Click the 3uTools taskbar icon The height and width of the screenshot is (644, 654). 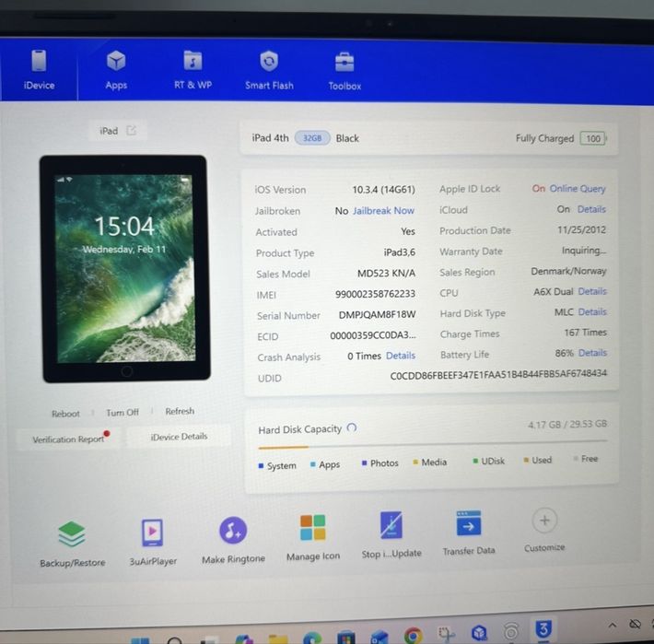(543, 629)
